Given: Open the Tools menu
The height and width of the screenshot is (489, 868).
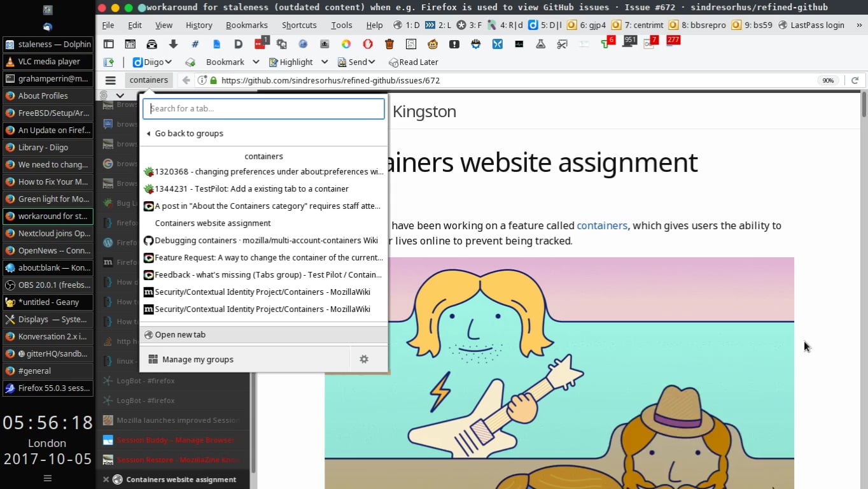Looking at the screenshot, I should coord(342,25).
